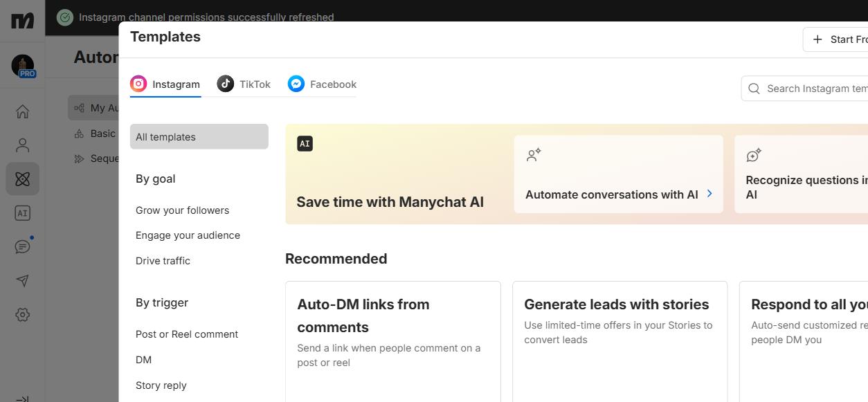The image size is (868, 402).
Task: Click the By trigger heading
Action: 162,302
